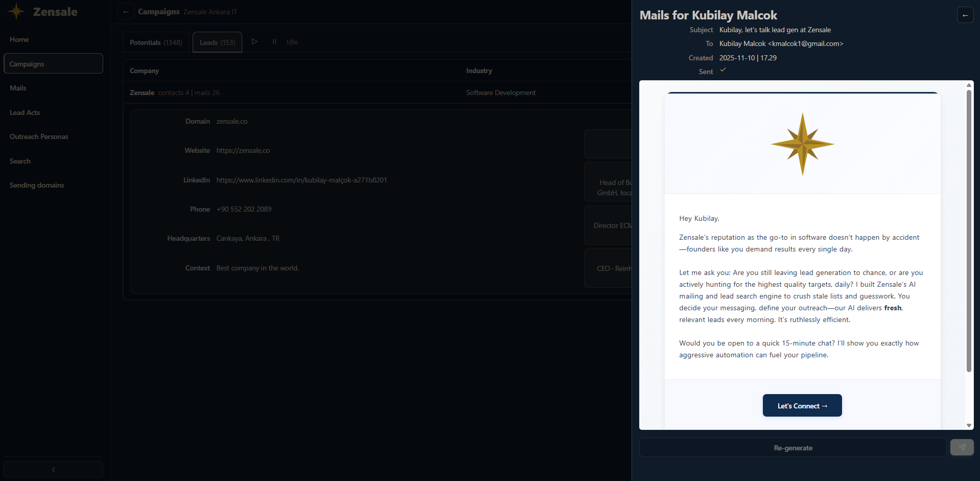Click the Idle campaign status label
Viewport: 980px width, 481px height.
coord(292,42)
